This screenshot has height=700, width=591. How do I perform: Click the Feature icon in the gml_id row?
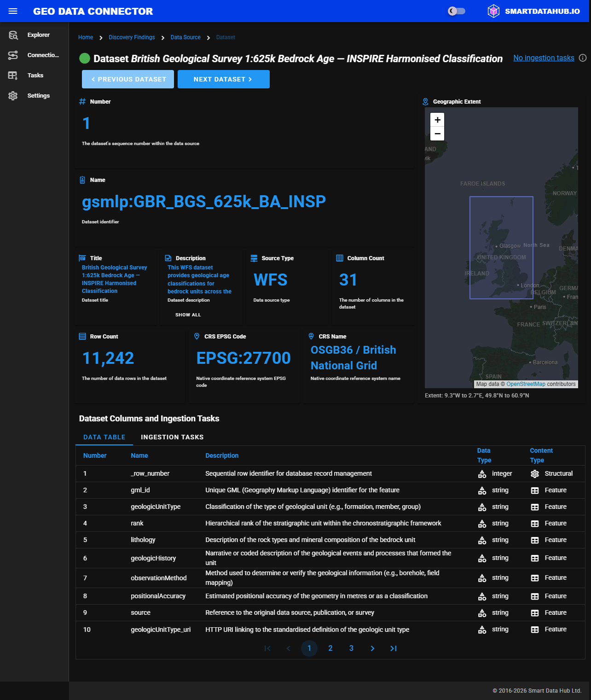535,490
